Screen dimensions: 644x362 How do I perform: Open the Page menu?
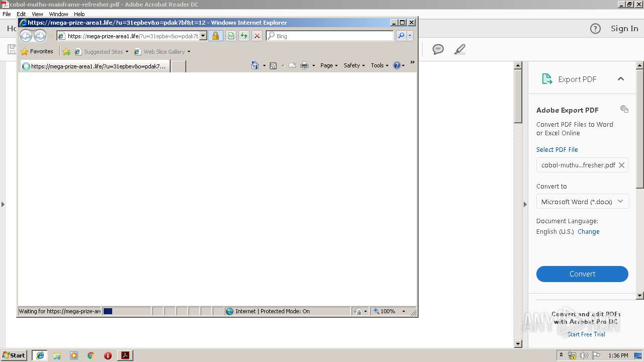pos(329,65)
